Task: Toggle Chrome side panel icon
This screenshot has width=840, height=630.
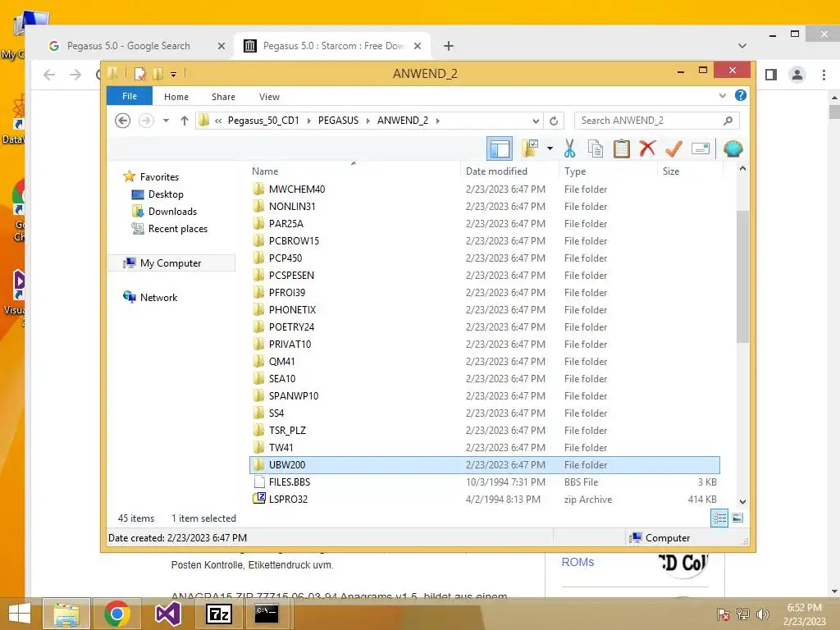Action: [771, 75]
